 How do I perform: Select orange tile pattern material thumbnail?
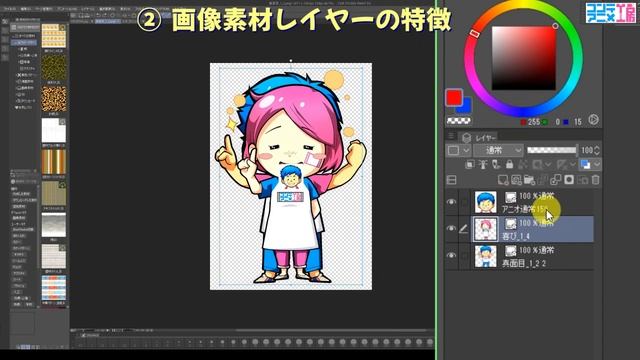pos(53,36)
